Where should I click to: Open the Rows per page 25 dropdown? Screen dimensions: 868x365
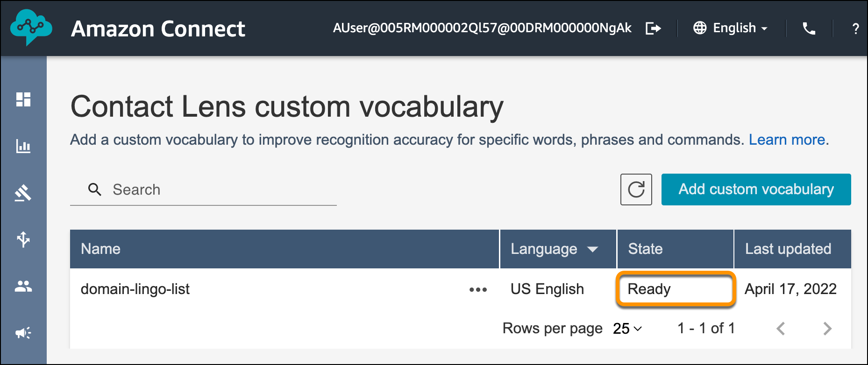(x=627, y=329)
